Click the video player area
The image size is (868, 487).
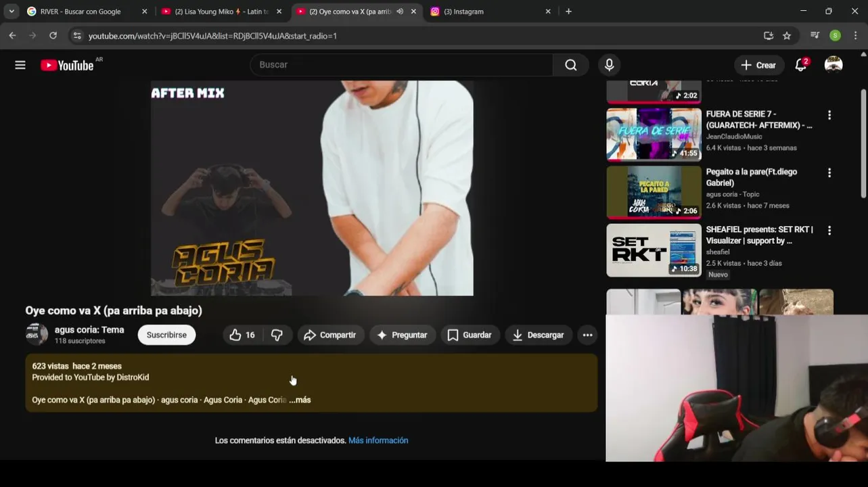click(312, 188)
